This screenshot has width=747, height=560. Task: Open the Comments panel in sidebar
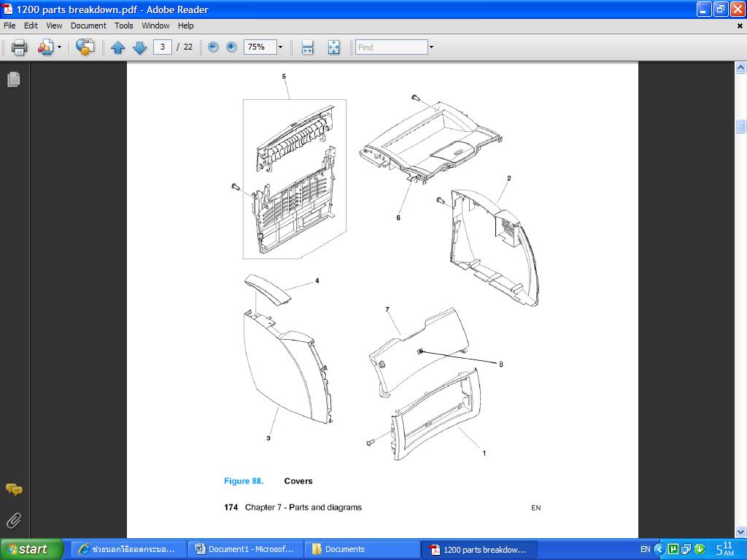coord(14,489)
